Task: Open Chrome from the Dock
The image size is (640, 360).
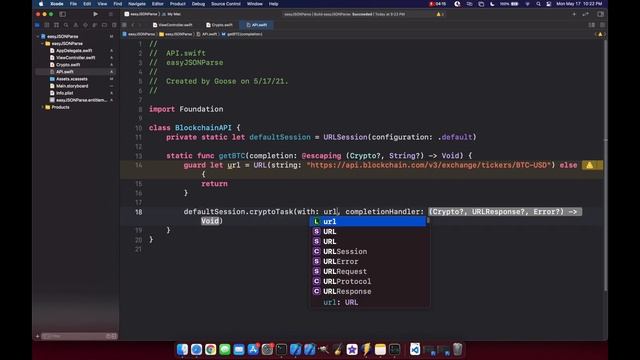Action: coord(211,349)
